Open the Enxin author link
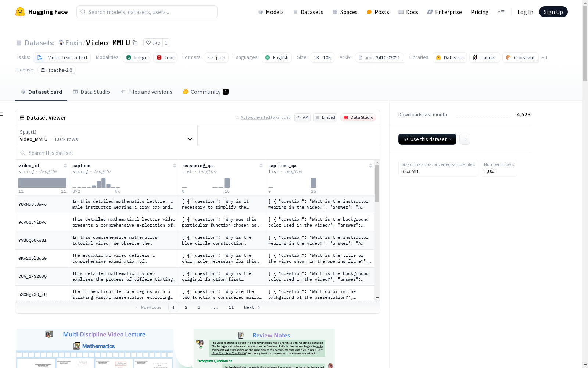Viewport: 588px width, 368px height. 73,43
